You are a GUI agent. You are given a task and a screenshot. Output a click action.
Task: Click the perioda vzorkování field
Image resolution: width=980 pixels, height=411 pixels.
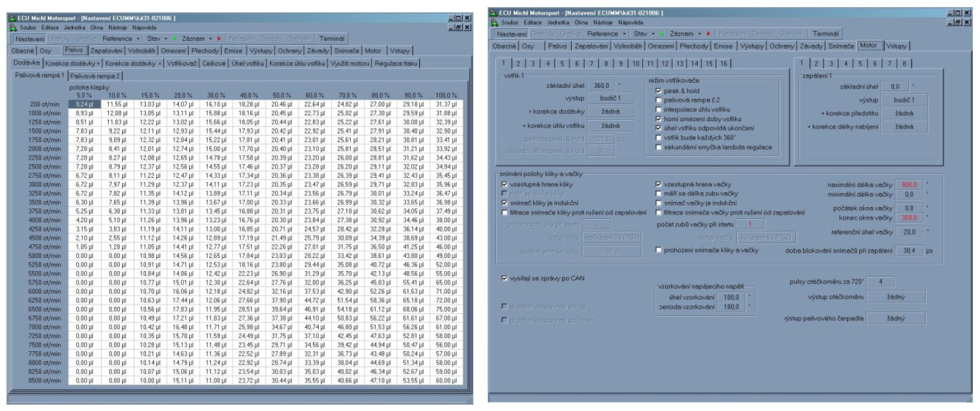730,305
